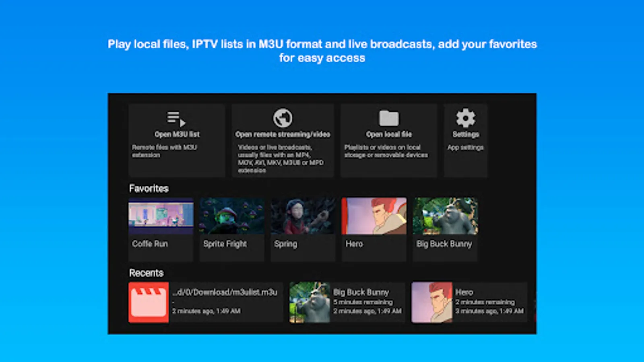Click the "Playlists or videos on local storage" description
Viewport: 644px width, 362px height.
coord(386,151)
